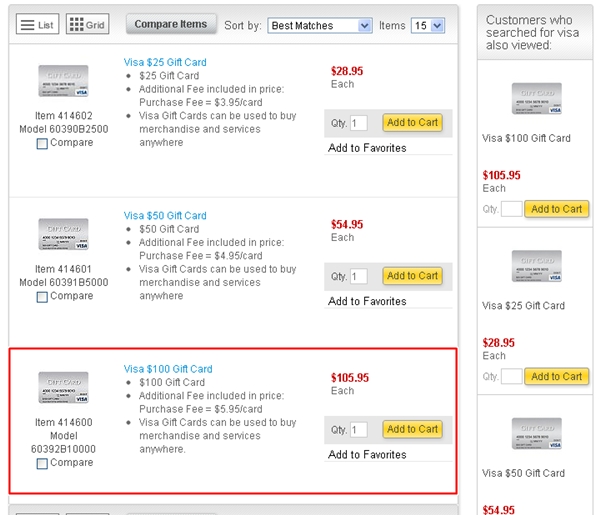Check Compare for item 414600
Viewport: 600px width, 515px height.
42,464
